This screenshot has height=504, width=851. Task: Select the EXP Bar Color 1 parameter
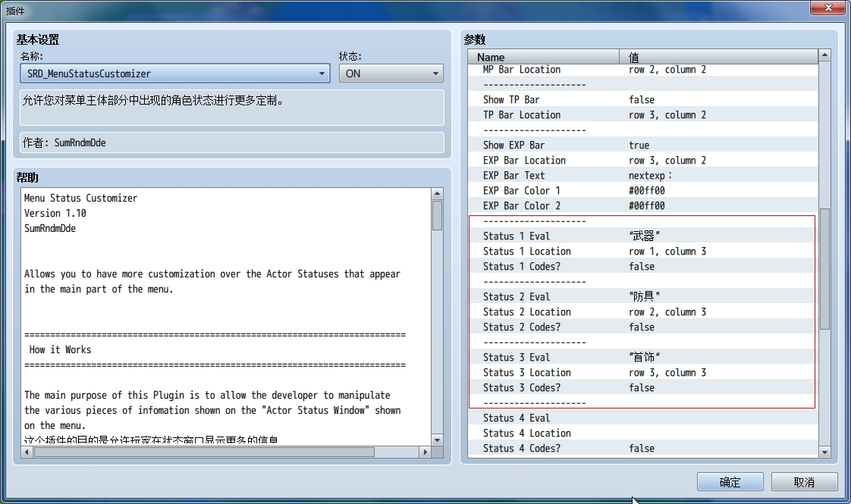643,190
